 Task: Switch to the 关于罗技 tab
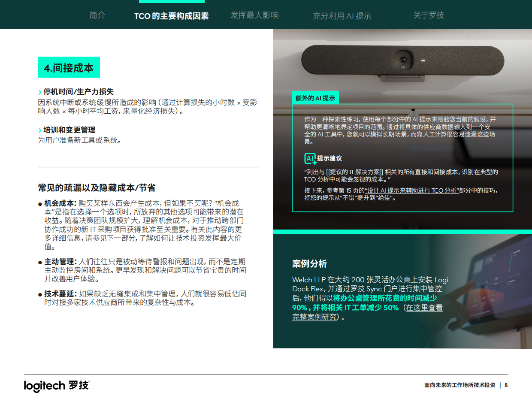(x=428, y=15)
